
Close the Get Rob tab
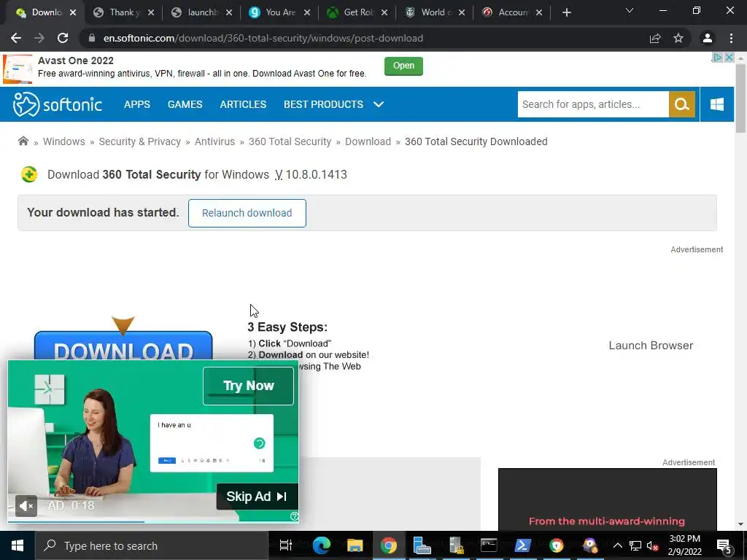pos(384,12)
